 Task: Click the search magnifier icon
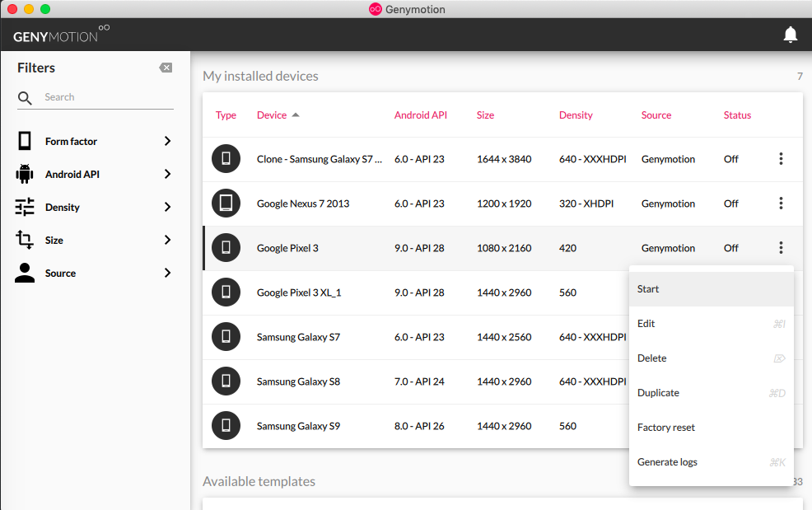click(x=25, y=98)
